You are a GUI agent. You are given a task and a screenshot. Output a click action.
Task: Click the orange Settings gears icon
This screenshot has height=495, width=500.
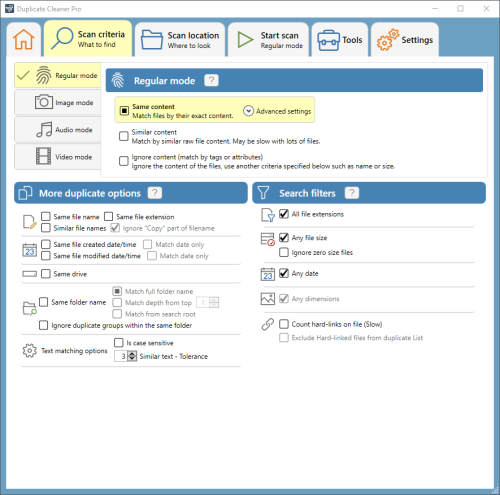tap(388, 39)
